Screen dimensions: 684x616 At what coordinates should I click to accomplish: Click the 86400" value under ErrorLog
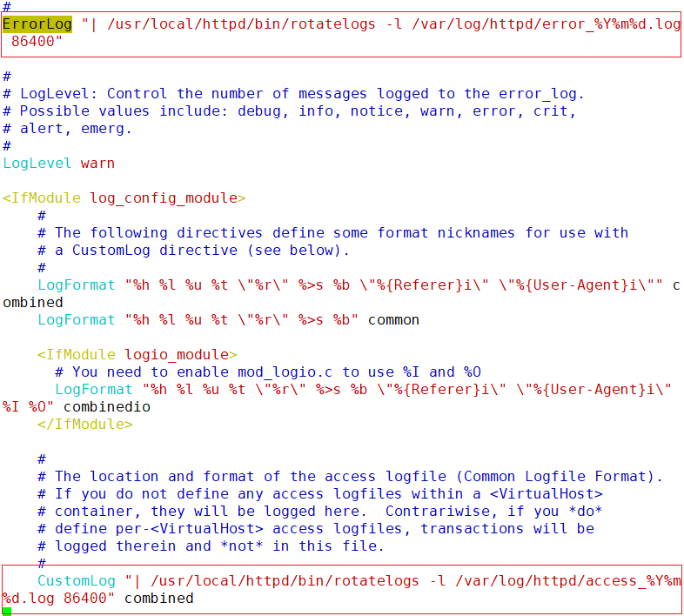(x=37, y=42)
